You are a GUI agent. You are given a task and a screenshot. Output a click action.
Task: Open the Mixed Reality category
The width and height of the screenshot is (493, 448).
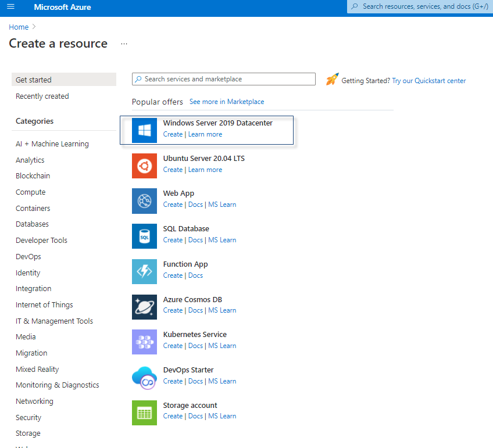click(x=37, y=369)
